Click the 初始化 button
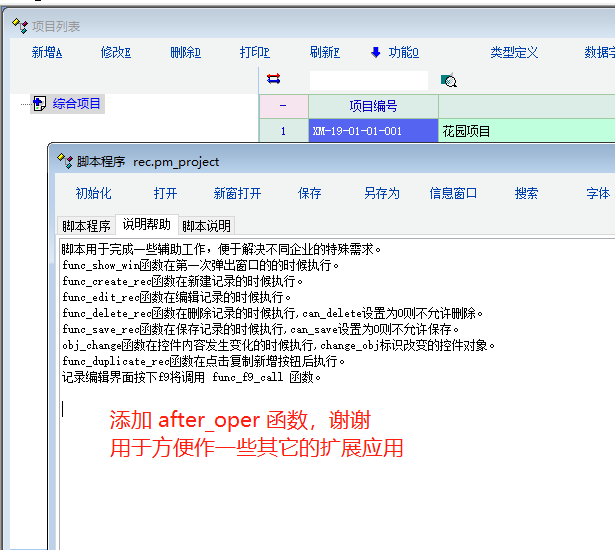This screenshot has width=615, height=550. pyautogui.click(x=94, y=194)
